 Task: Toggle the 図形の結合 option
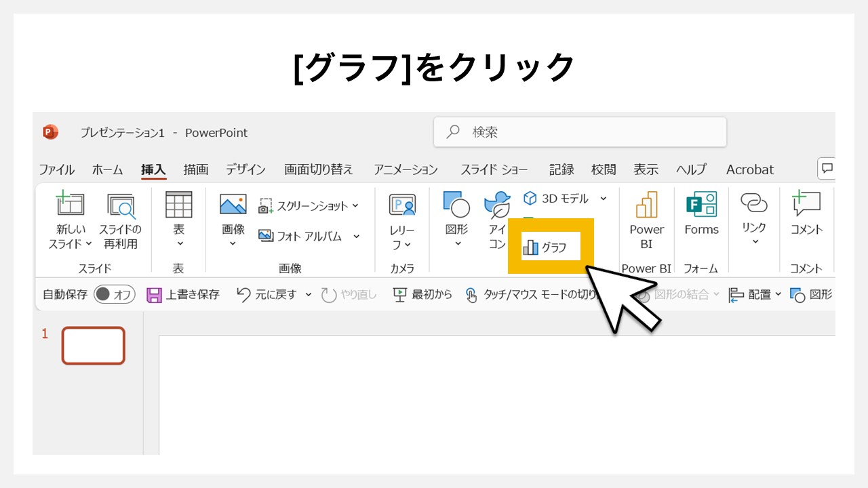point(682,294)
